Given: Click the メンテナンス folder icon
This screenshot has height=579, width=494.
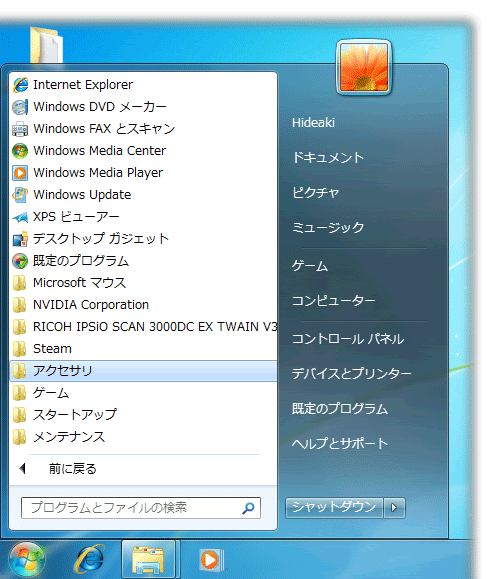Looking at the screenshot, I should pos(19,437).
